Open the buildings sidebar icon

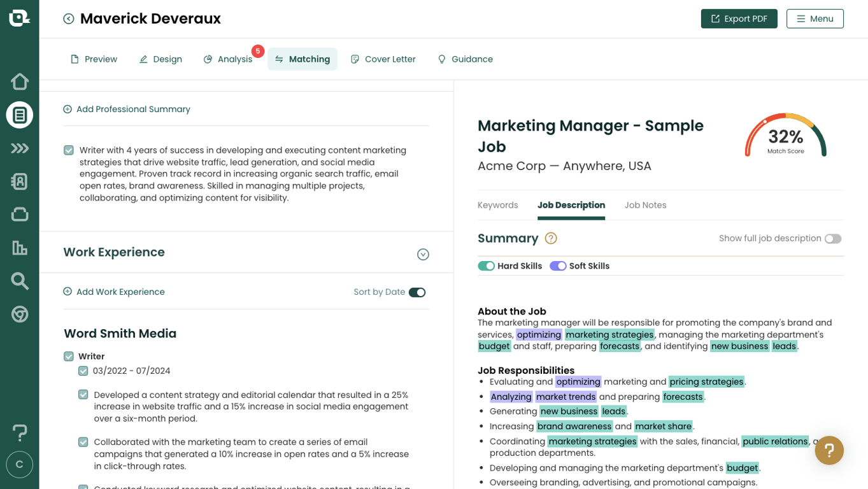click(x=20, y=248)
